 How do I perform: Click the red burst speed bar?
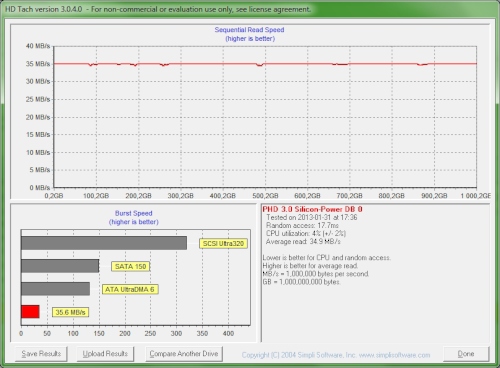tap(30, 312)
